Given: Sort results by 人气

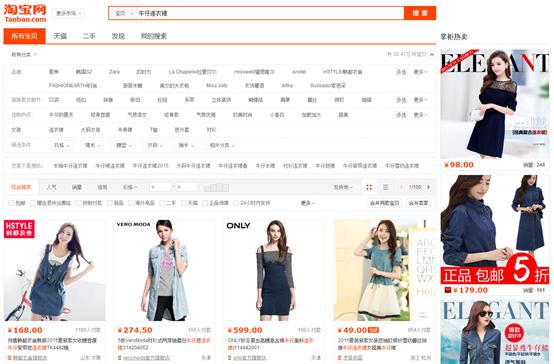Looking at the screenshot, I should [52, 187].
